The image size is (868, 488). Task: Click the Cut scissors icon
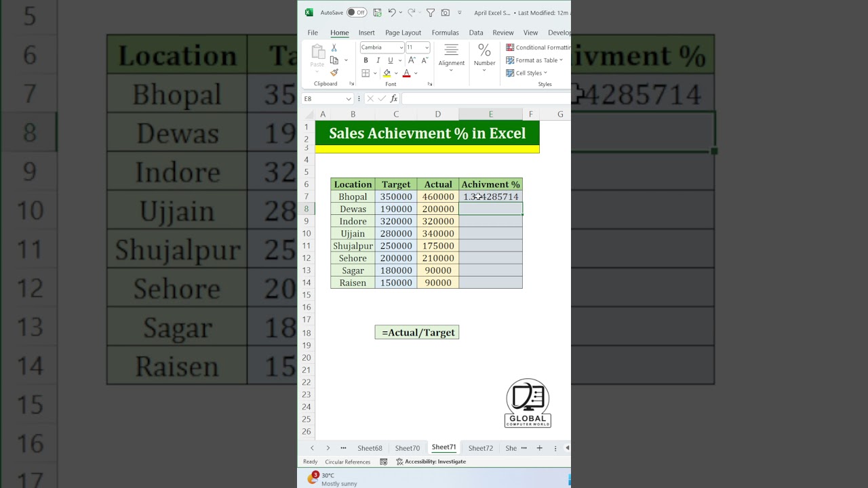334,48
